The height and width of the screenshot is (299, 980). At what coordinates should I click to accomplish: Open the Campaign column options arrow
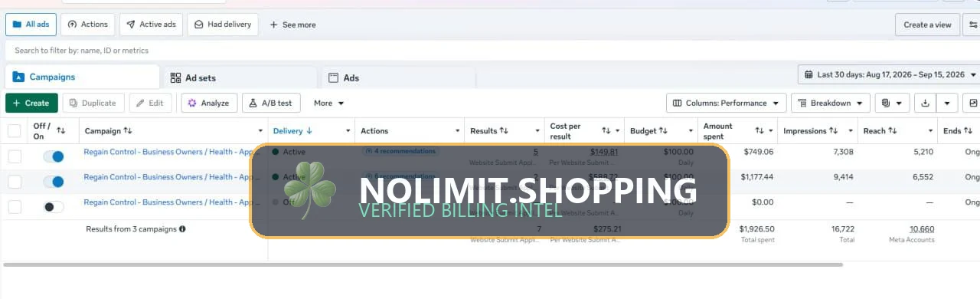(x=260, y=131)
